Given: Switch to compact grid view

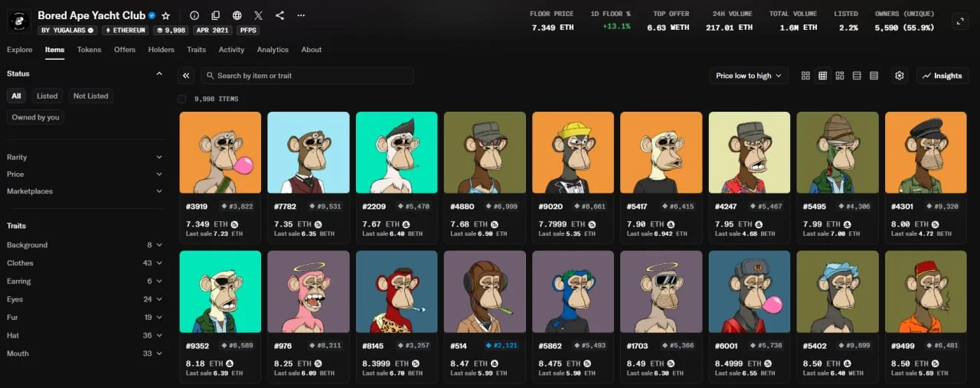Looking at the screenshot, I should (823, 76).
